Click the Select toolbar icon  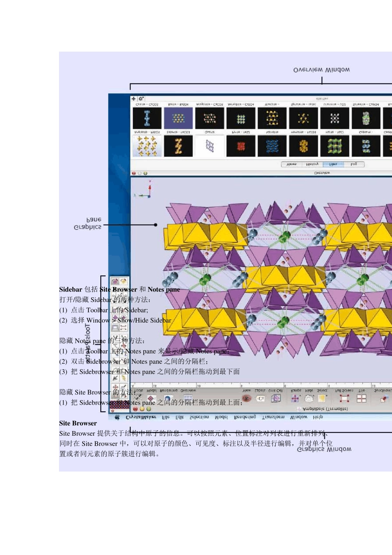(x=322, y=398)
